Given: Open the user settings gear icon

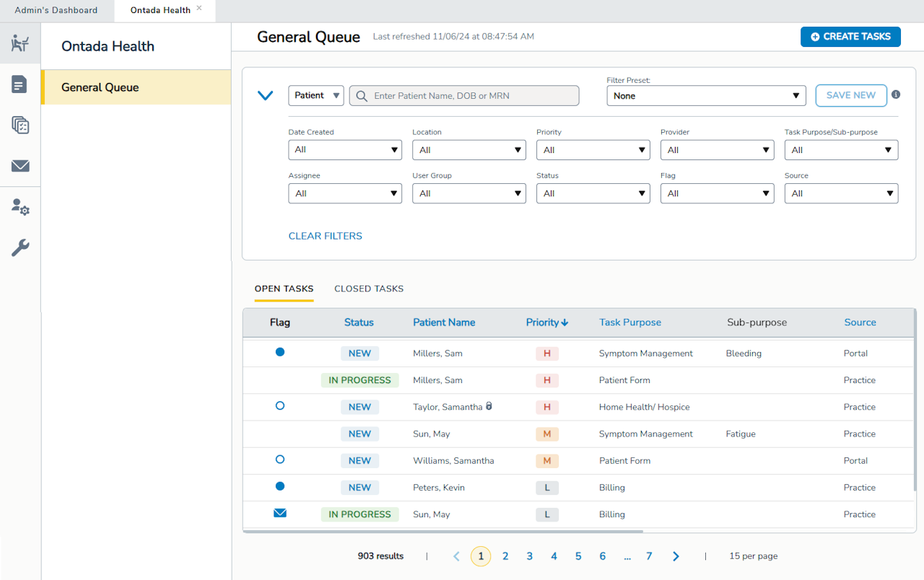Looking at the screenshot, I should [x=20, y=208].
